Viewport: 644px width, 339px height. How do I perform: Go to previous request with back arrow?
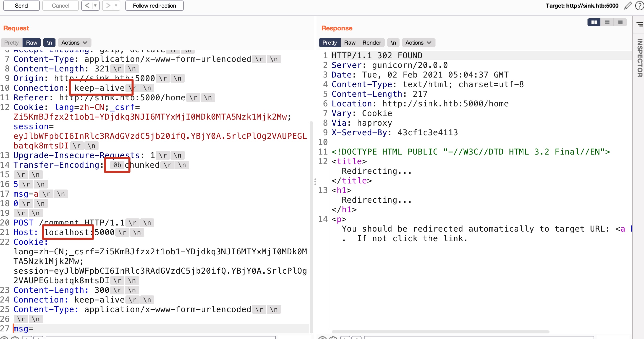point(87,6)
